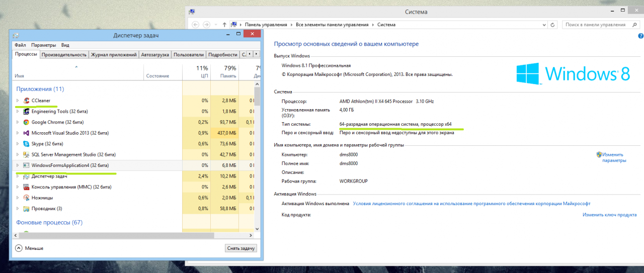Open the address bar history dropdown
The width and height of the screenshot is (644, 273).
[x=543, y=25]
